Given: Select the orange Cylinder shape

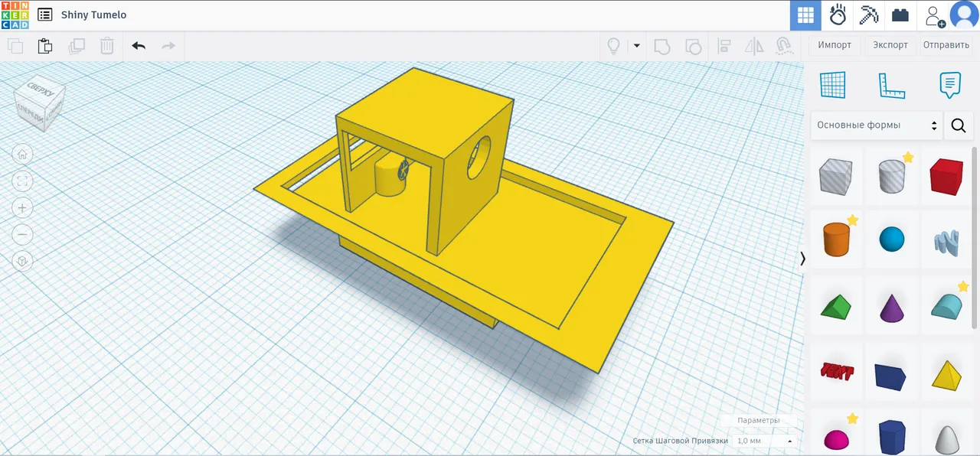Looking at the screenshot, I should [836, 239].
